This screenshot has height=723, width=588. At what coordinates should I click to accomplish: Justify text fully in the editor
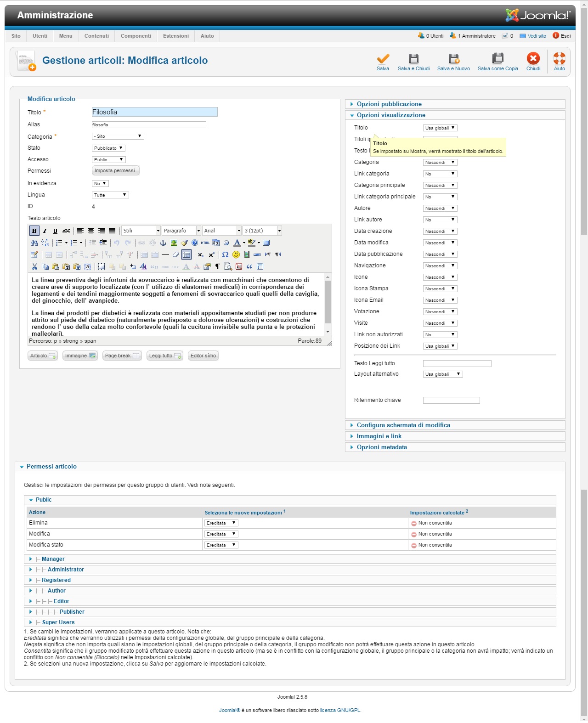click(112, 231)
